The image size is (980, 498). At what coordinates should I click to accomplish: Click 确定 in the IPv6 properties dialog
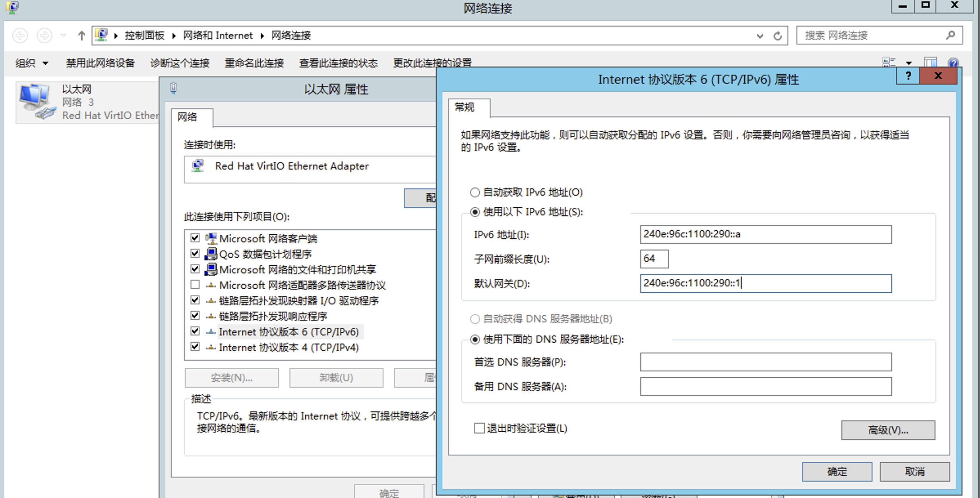[837, 471]
